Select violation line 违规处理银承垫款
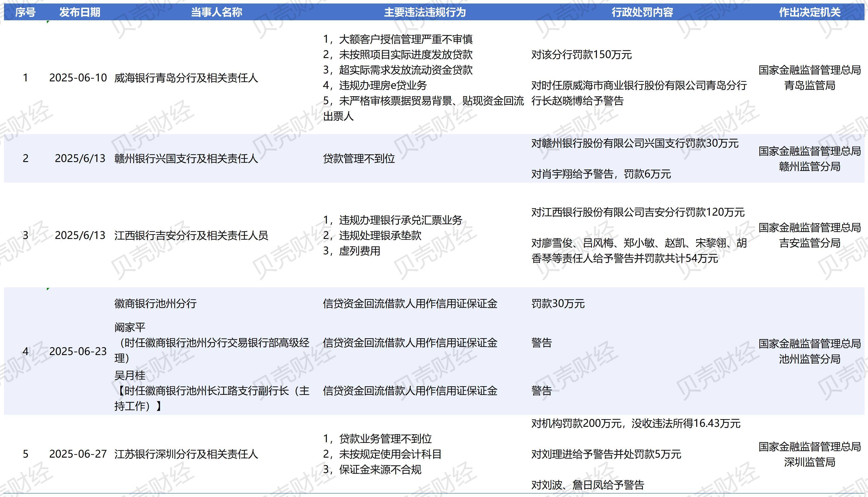The width and height of the screenshot is (868, 497). [x=372, y=235]
